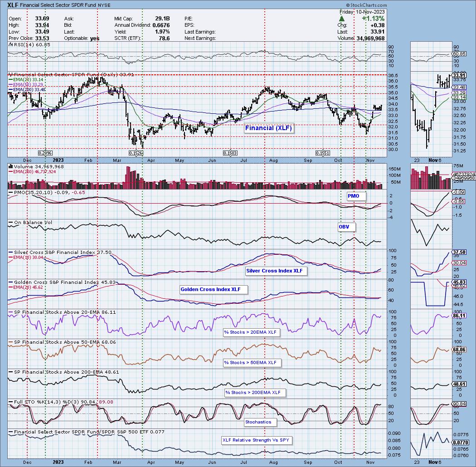Click the XLF ticker symbol title
Viewport: 476px width, 467px height.
pyautogui.click(x=13, y=5)
